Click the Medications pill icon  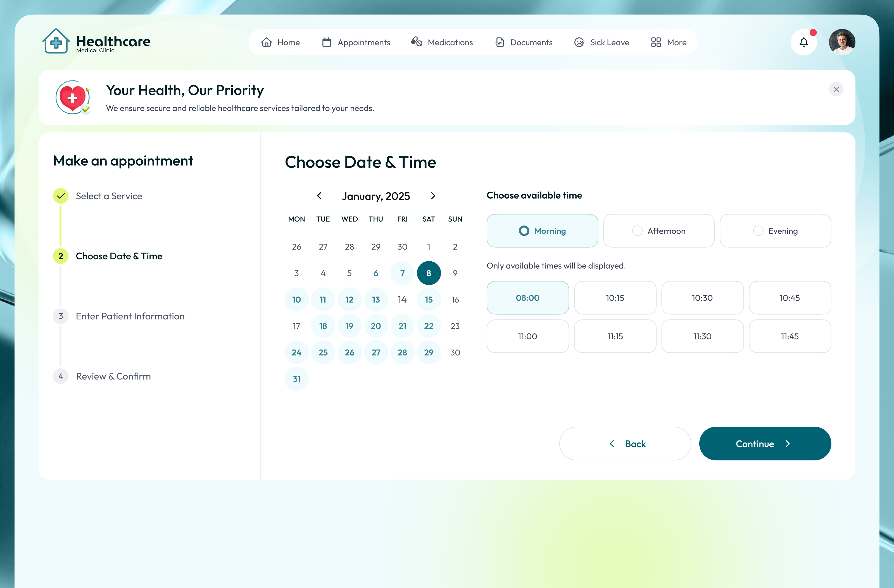pos(416,42)
